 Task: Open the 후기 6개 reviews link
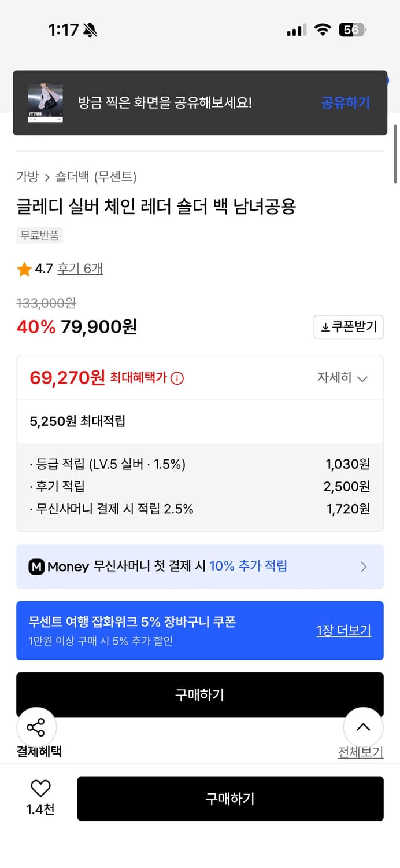click(x=80, y=269)
